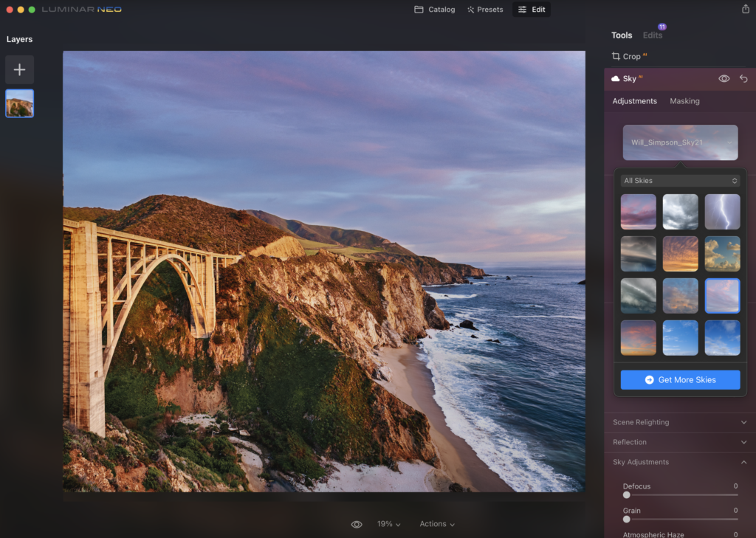Image resolution: width=756 pixels, height=538 pixels.
Task: Toggle Sky tool visibility eye
Action: 724,78
